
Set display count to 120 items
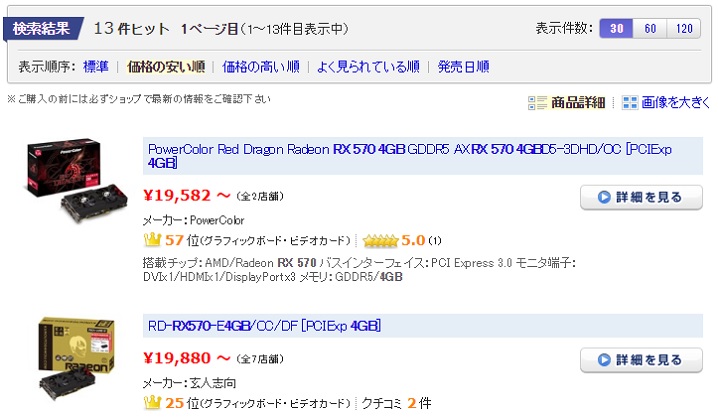coord(685,28)
